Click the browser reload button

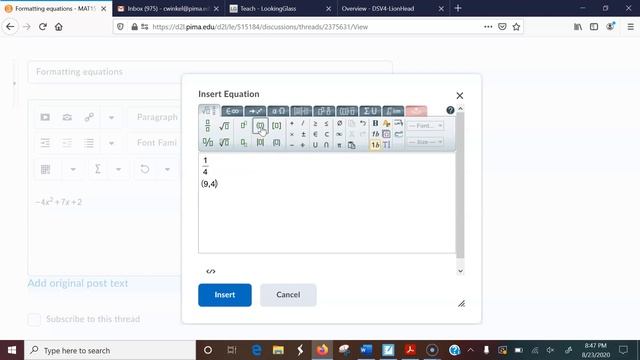[x=42, y=27]
